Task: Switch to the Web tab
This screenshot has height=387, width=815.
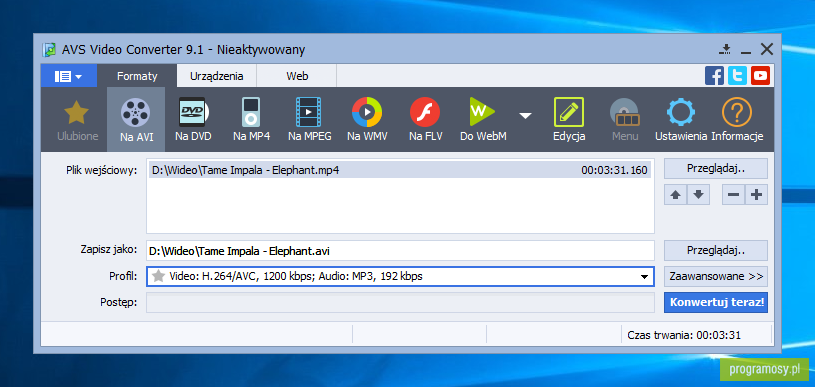Action: (x=297, y=76)
